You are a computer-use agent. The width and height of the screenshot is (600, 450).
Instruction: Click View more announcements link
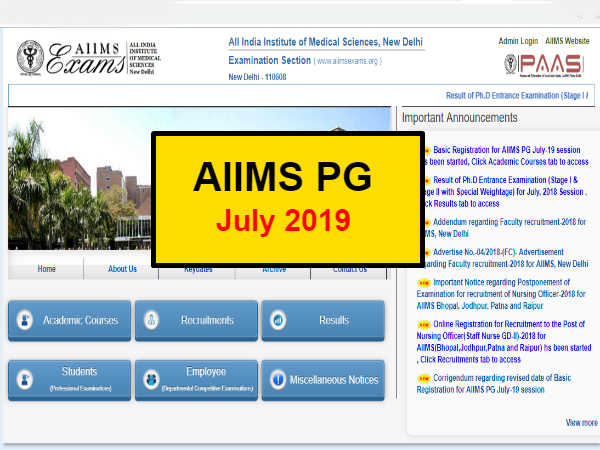click(581, 423)
